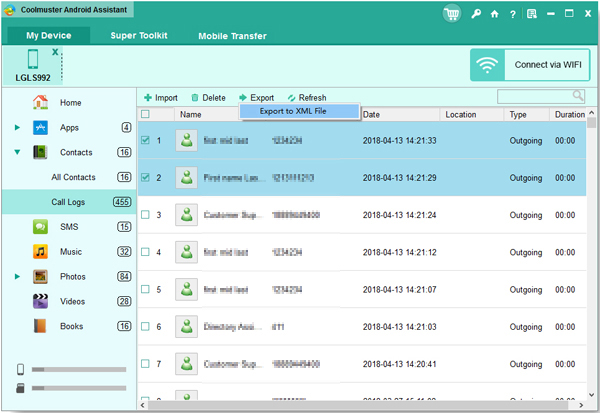Open the Export dropdown in toolbar
This screenshot has width=600, height=413.
tap(256, 98)
